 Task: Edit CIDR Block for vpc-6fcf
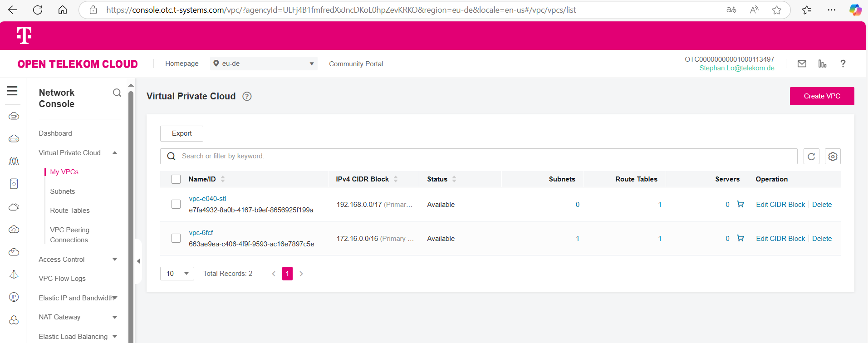click(x=780, y=239)
